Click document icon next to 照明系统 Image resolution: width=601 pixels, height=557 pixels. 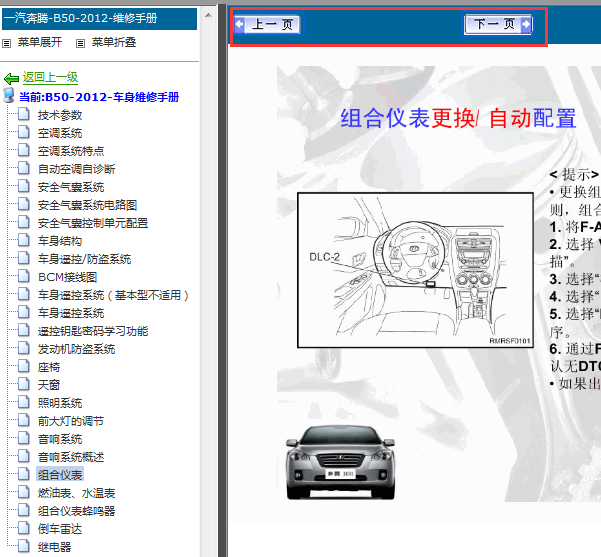point(24,402)
